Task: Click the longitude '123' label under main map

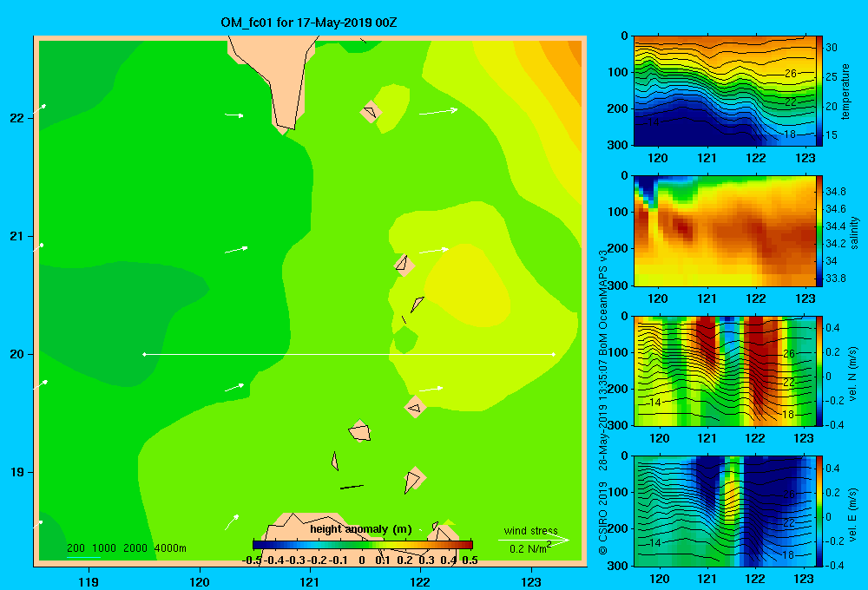Action: [531, 581]
